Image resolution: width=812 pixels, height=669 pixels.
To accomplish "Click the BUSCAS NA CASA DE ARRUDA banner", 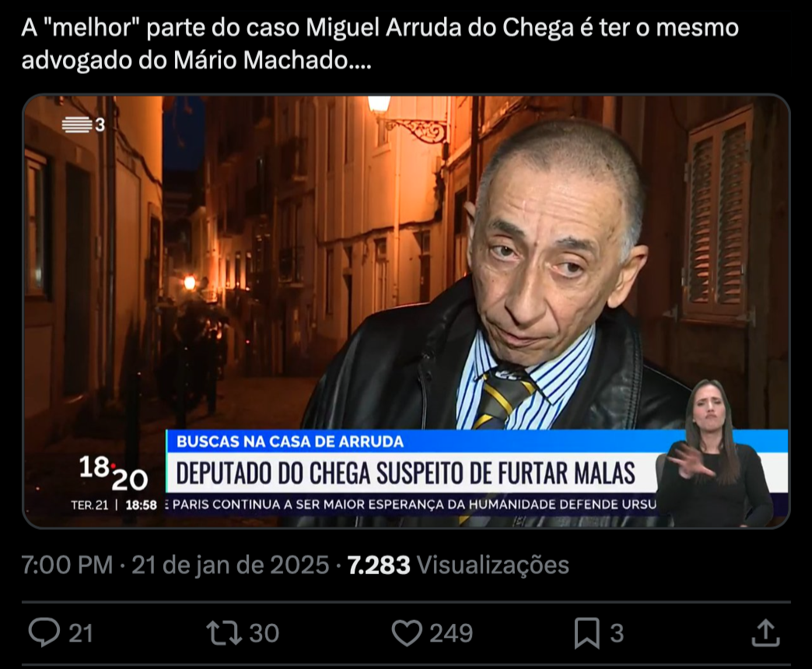I will (290, 441).
